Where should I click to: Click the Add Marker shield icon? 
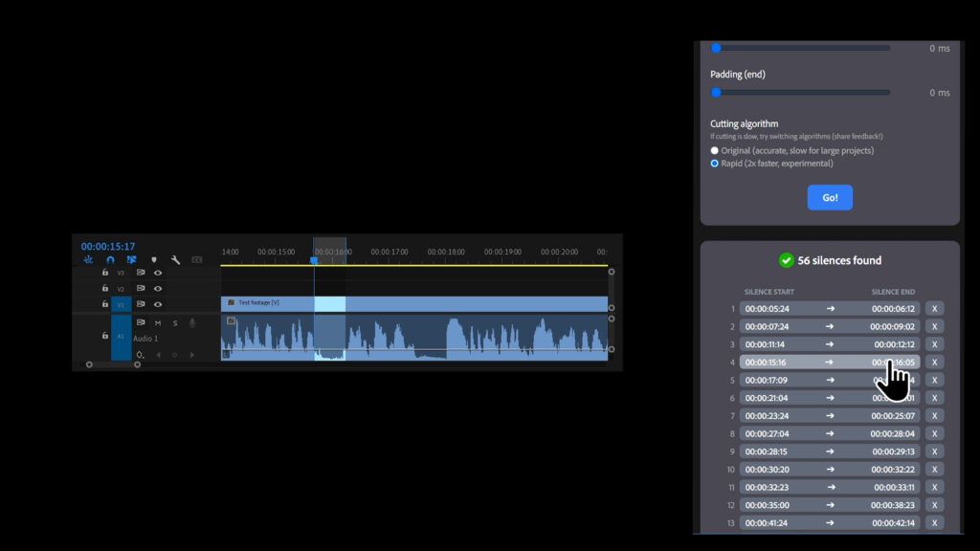(154, 259)
